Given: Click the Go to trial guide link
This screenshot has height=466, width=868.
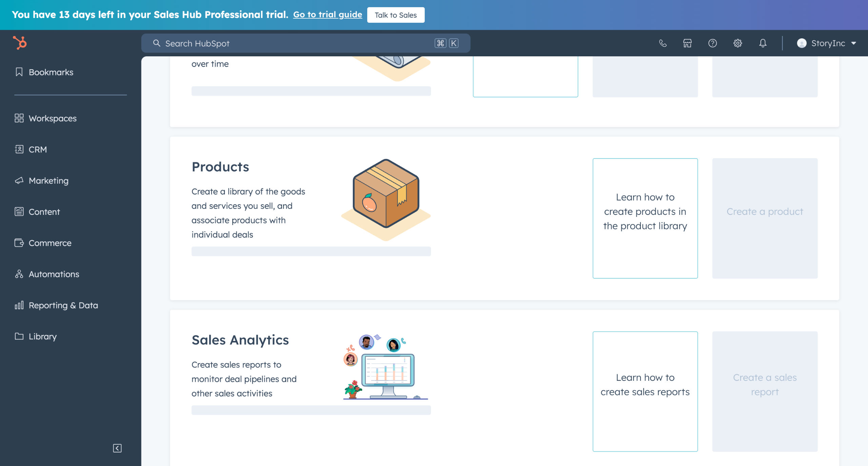Looking at the screenshot, I should (328, 15).
